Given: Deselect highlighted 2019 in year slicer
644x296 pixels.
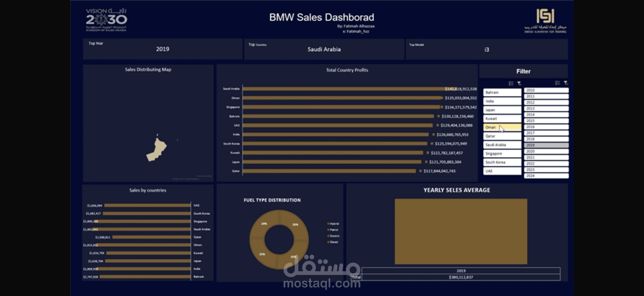Looking at the screenshot, I should (x=546, y=145).
